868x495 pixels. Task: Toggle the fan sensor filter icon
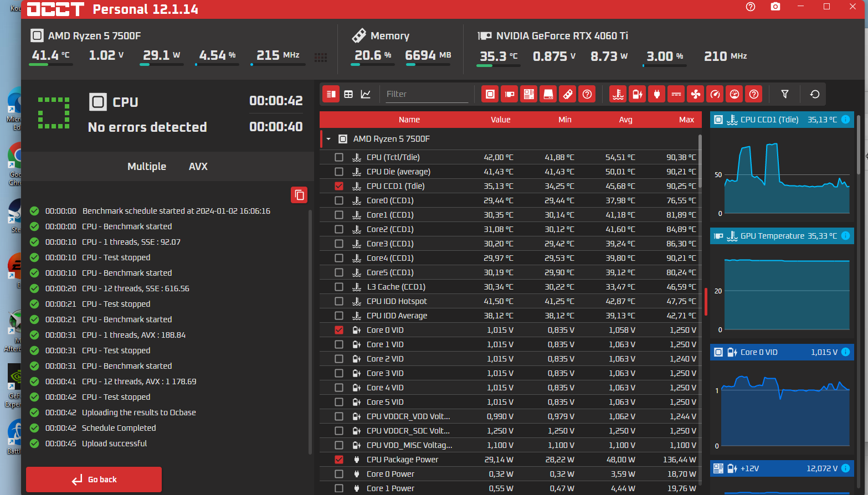click(x=696, y=94)
